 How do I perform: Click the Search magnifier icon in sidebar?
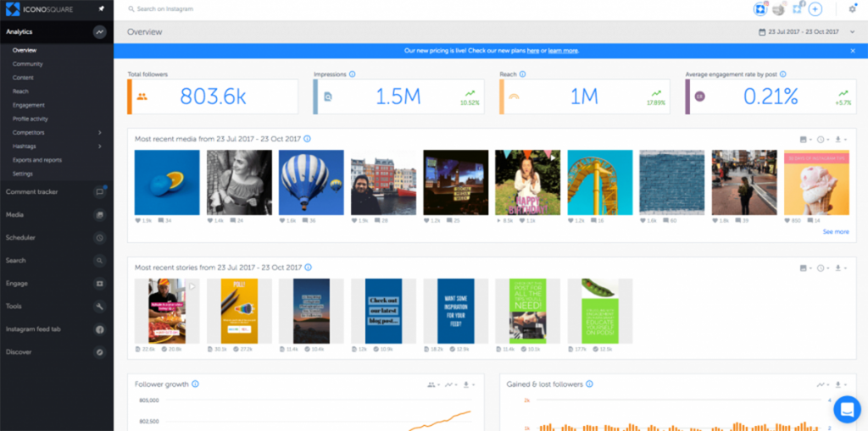click(100, 261)
